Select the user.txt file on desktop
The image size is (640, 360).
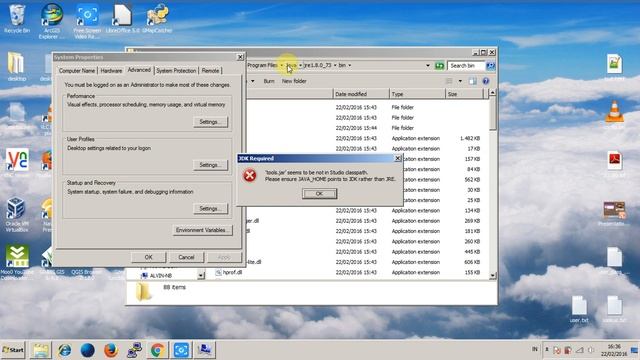tap(579, 309)
